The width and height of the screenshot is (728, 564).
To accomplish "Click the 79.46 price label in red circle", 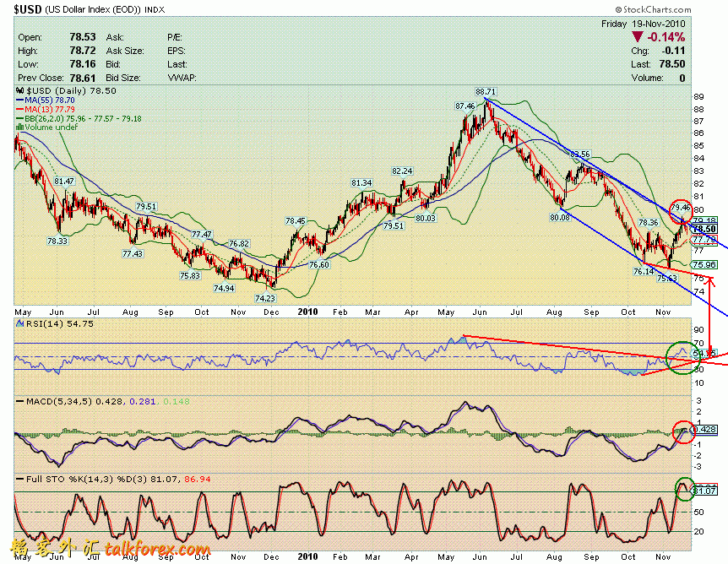I will pos(681,207).
